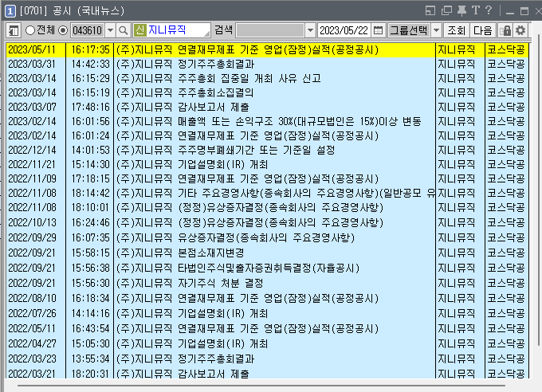This screenshot has height=392, width=542.
Task: Click the date field 2023/05/22
Action: (x=344, y=30)
